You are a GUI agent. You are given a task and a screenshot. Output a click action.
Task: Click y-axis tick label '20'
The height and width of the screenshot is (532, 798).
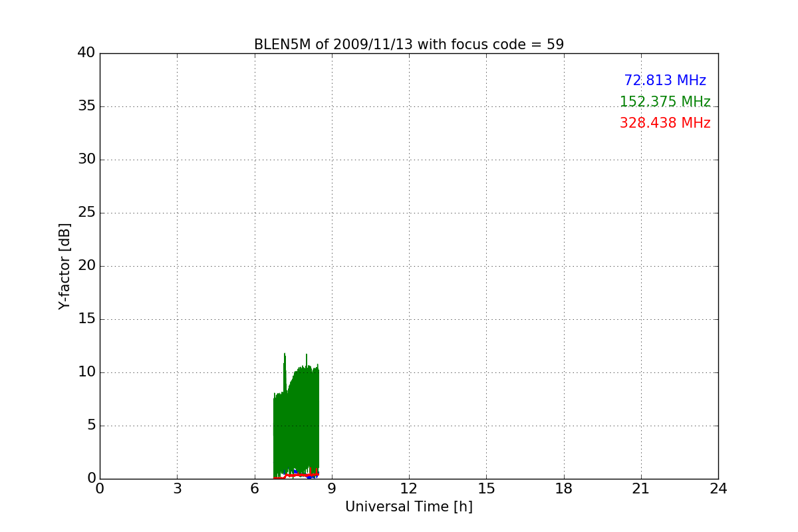(x=86, y=266)
